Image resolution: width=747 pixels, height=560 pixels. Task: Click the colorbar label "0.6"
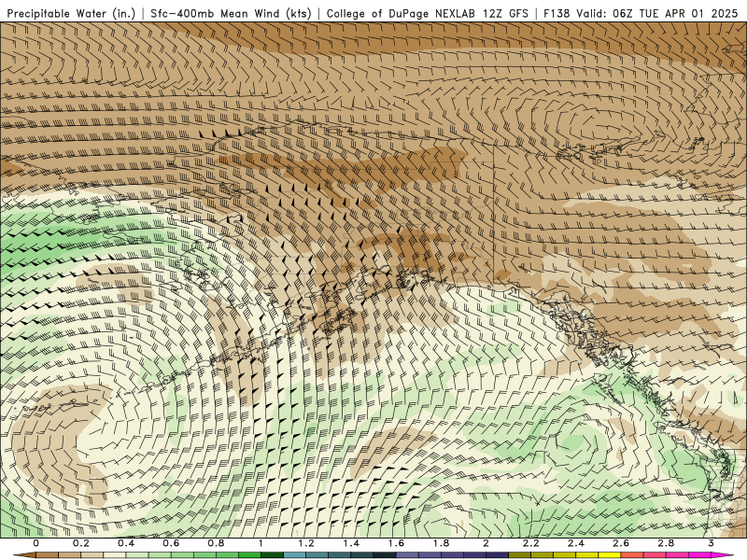tap(171, 543)
